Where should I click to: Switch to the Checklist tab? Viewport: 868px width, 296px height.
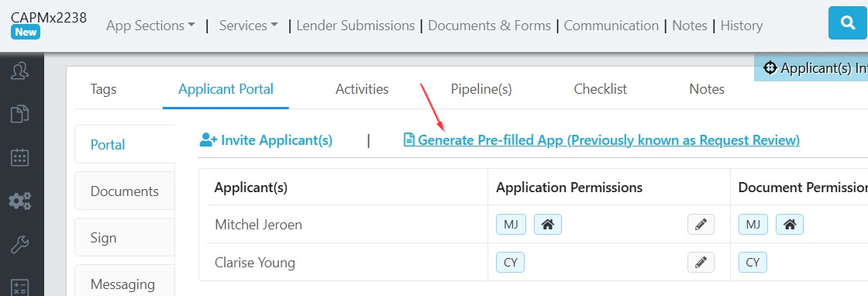tap(600, 89)
